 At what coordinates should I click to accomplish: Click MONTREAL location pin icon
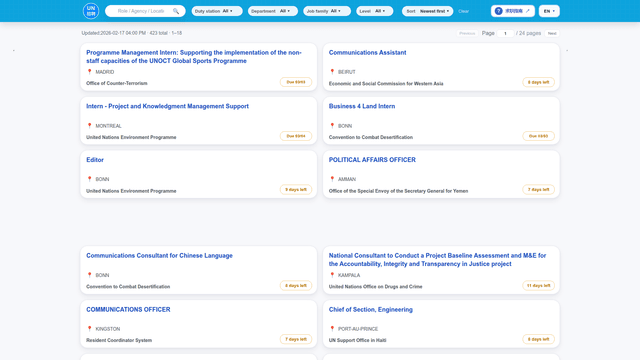pyautogui.click(x=89, y=126)
